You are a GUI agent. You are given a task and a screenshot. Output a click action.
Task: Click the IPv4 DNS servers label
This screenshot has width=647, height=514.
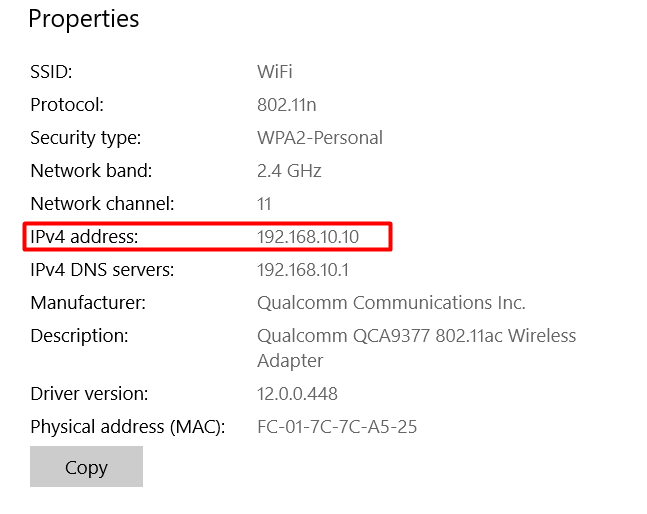[x=102, y=269]
